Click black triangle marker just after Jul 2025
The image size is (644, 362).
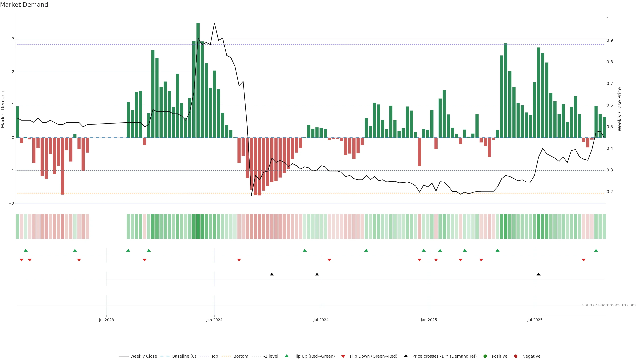pyautogui.click(x=539, y=274)
